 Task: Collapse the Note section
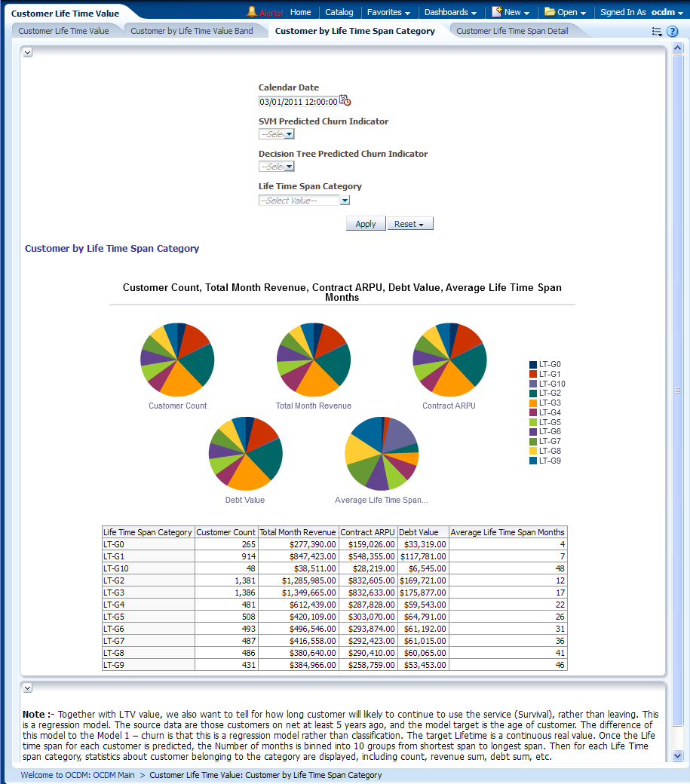[x=28, y=688]
